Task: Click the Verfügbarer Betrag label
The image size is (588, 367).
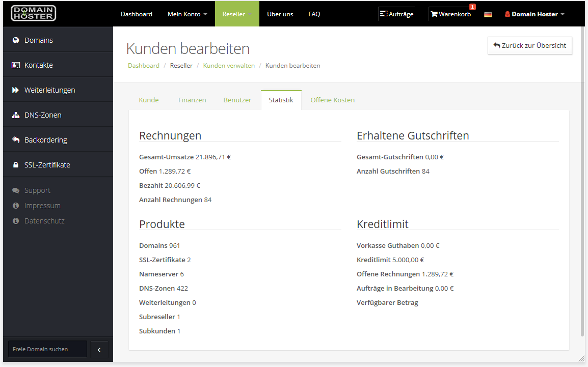Action: (x=387, y=302)
